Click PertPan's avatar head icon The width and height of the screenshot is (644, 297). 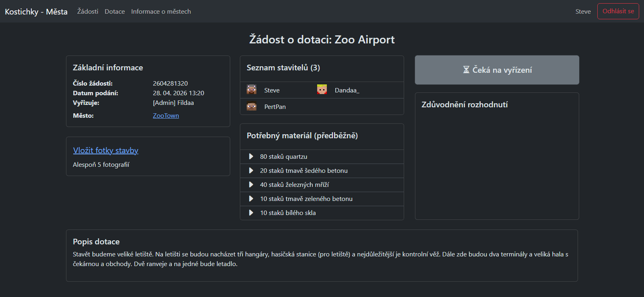[252, 107]
